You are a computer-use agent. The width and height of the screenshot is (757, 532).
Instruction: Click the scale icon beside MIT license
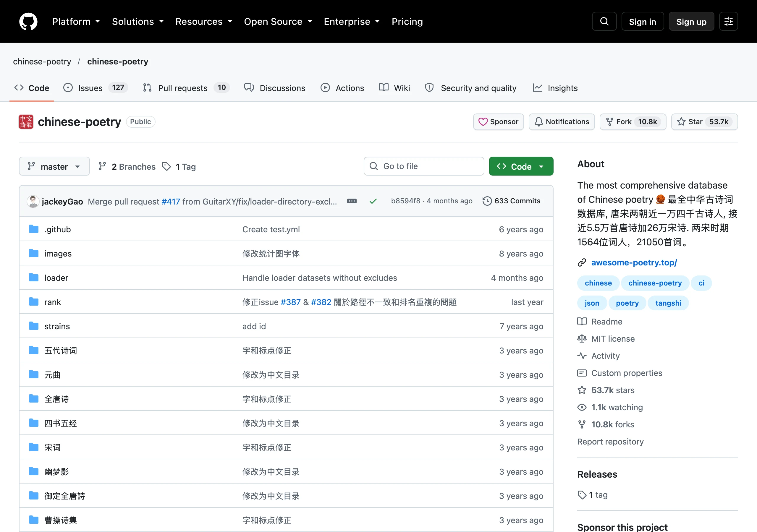click(582, 338)
